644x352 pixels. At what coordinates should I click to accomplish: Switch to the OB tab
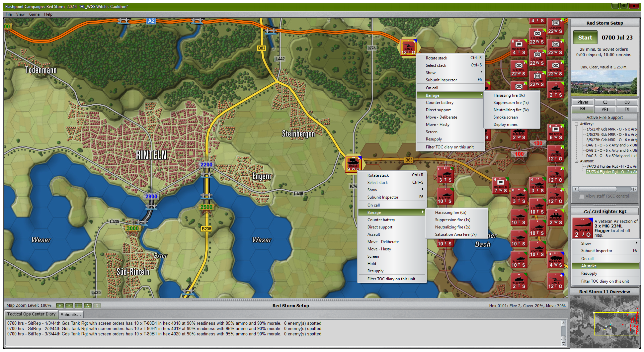pyautogui.click(x=627, y=102)
